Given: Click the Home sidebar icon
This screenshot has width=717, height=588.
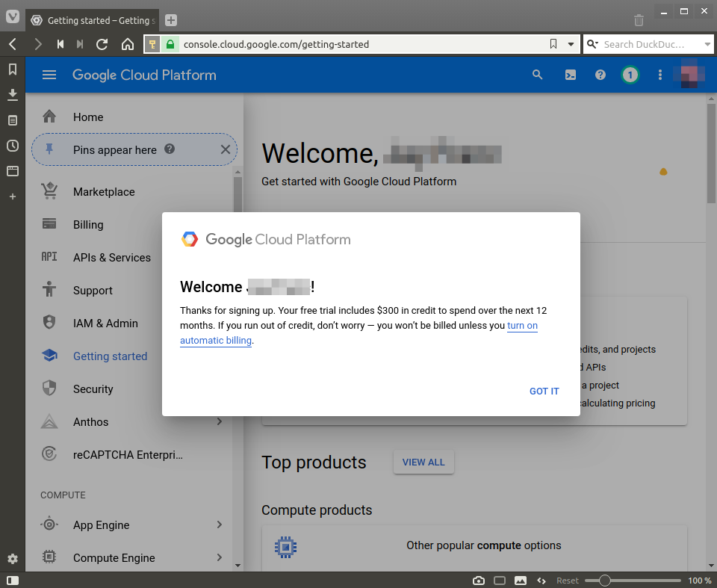Looking at the screenshot, I should click(x=49, y=117).
